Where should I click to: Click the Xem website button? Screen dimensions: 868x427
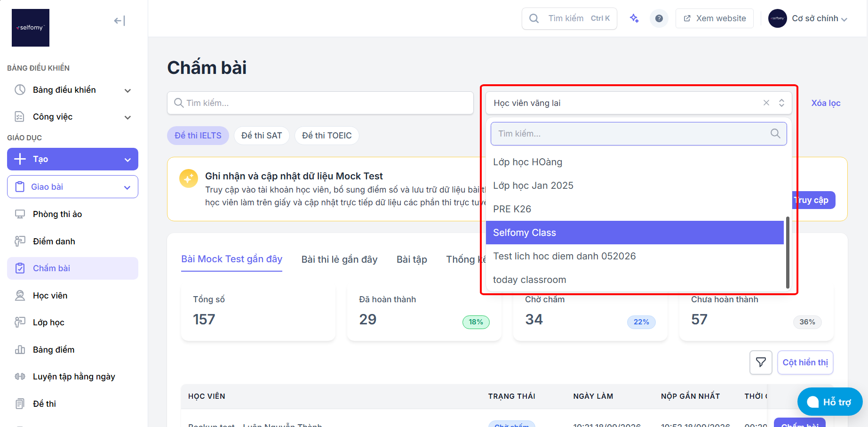[x=715, y=18]
